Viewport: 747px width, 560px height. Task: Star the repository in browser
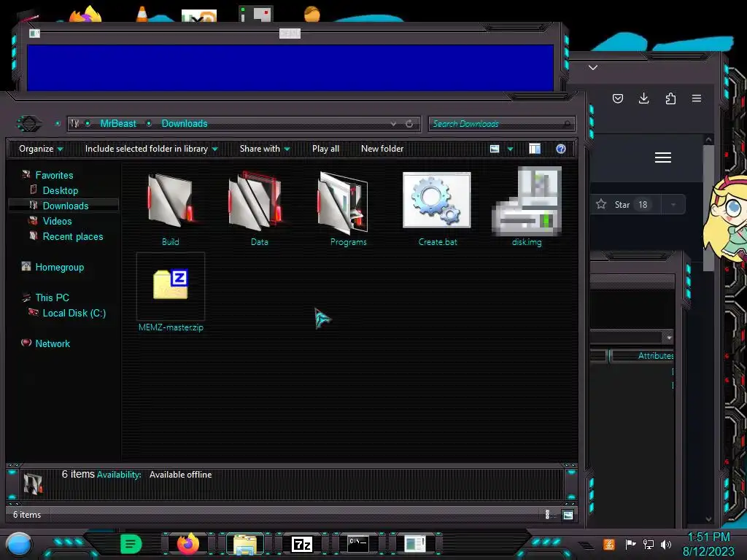coord(625,205)
